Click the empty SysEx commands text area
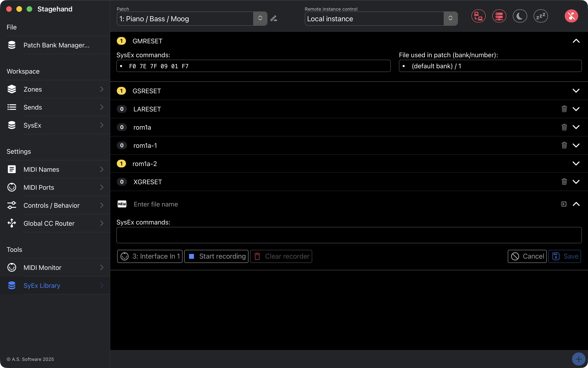This screenshot has height=368, width=588. [349, 235]
